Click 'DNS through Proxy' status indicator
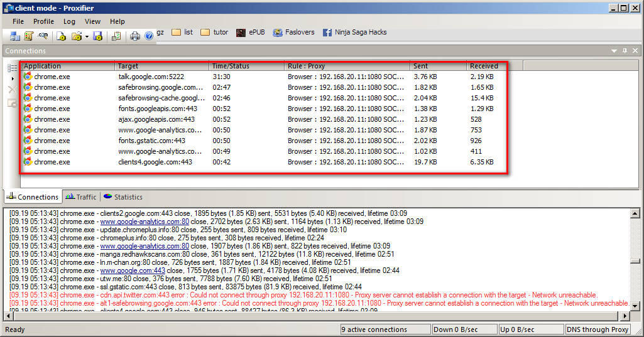 597,329
